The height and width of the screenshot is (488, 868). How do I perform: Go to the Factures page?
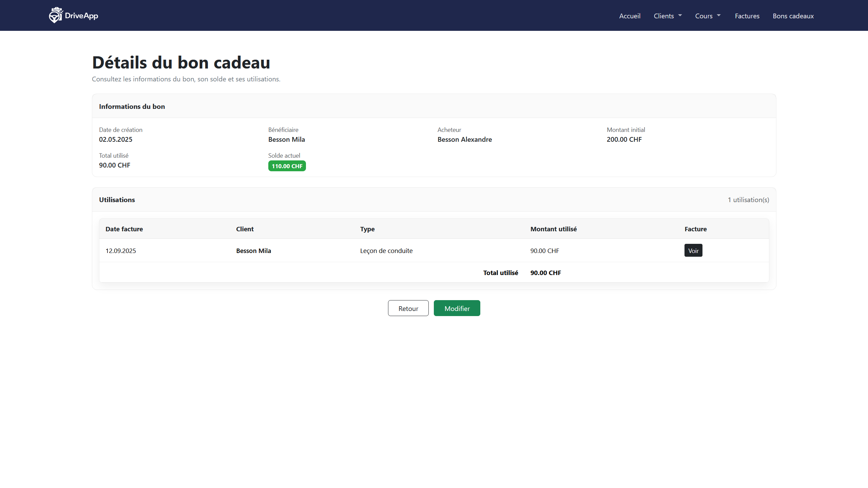(x=747, y=16)
